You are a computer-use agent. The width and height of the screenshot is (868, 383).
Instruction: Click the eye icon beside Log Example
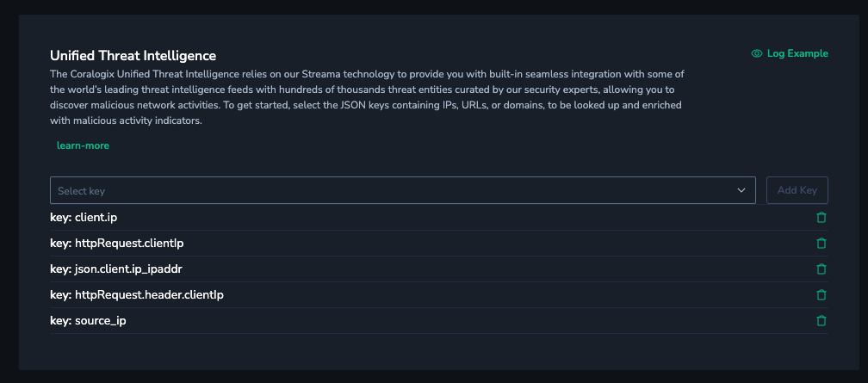[x=757, y=53]
